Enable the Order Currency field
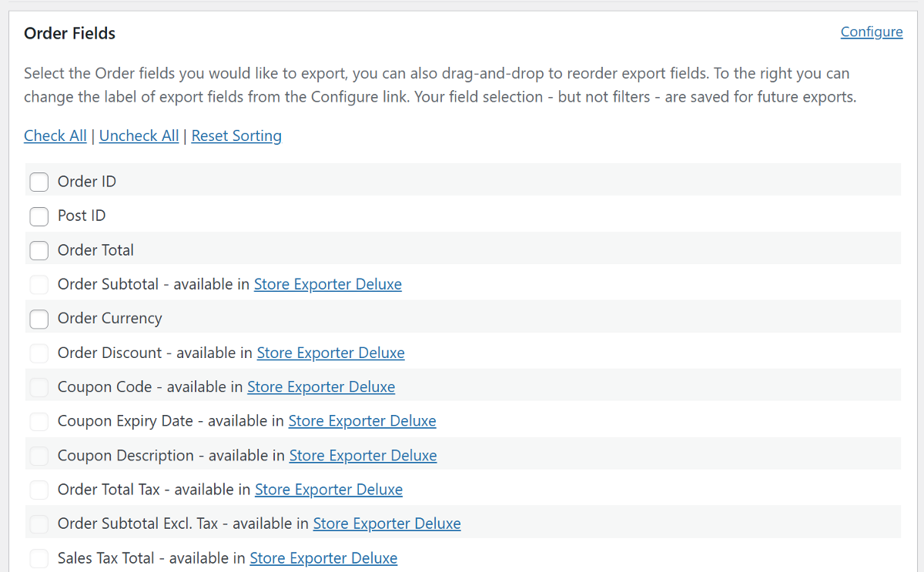This screenshot has width=924, height=572. pos(38,318)
